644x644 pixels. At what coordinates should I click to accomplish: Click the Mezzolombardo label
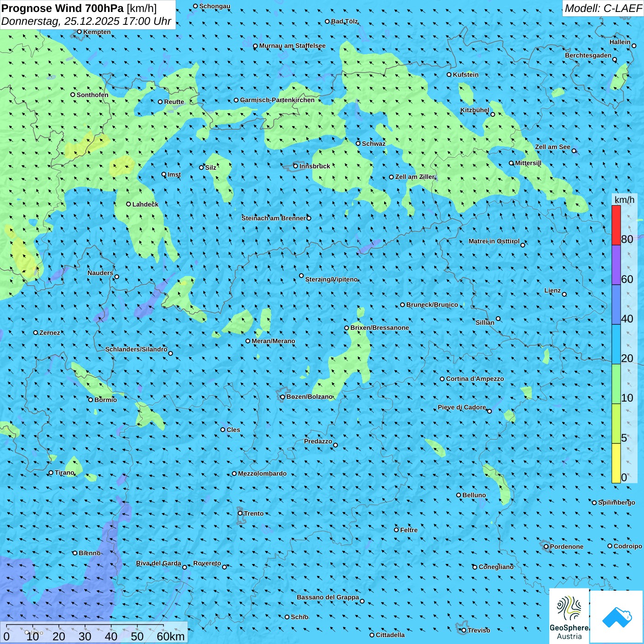point(262,473)
